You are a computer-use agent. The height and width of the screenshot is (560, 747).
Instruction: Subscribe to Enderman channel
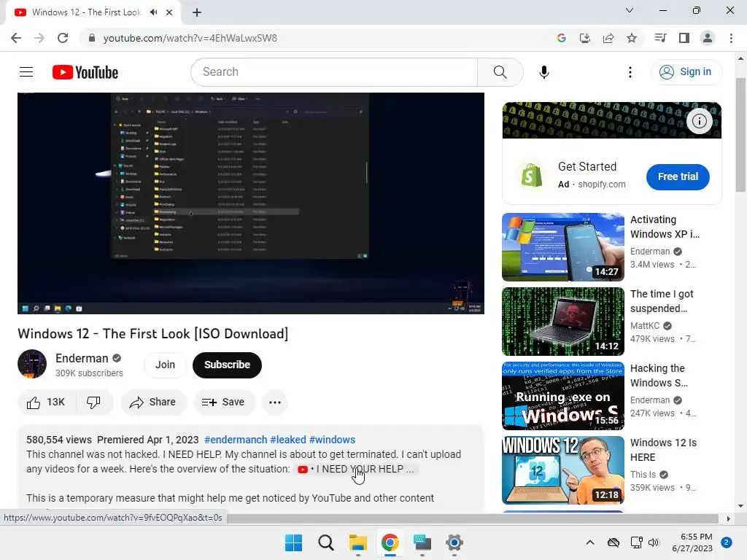click(228, 365)
